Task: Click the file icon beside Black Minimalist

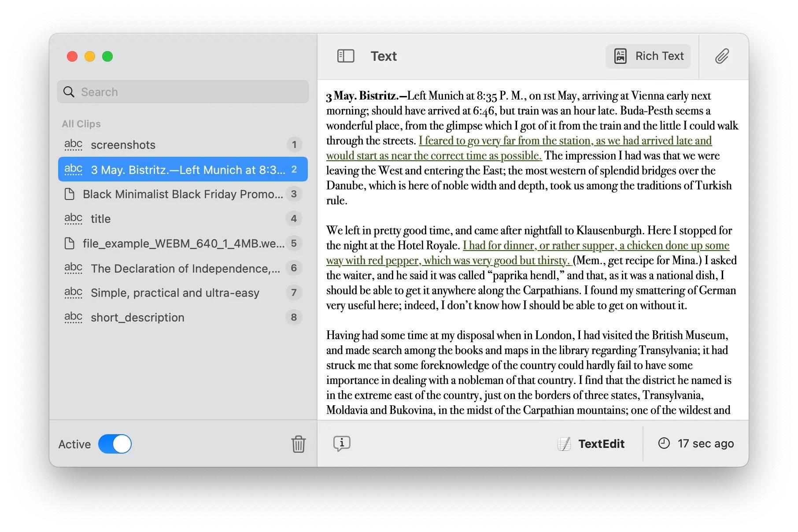Action: point(69,194)
